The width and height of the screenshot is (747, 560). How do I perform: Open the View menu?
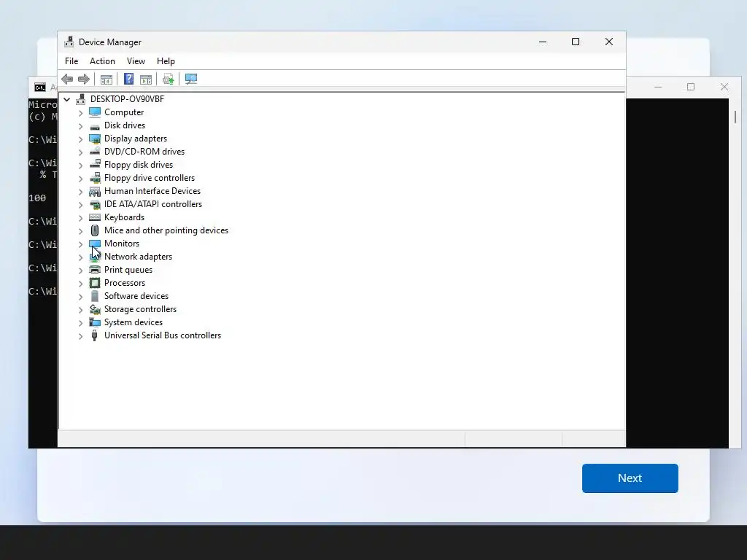click(x=136, y=61)
